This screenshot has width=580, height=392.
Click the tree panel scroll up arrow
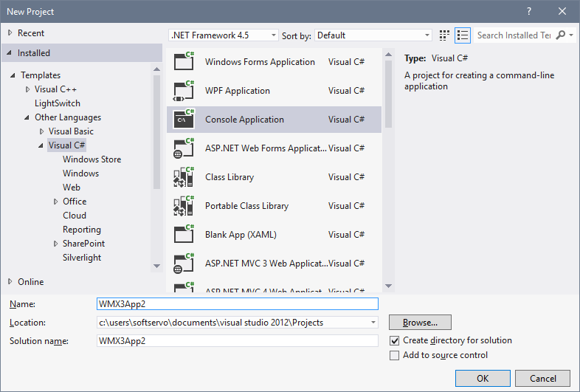tap(157, 69)
